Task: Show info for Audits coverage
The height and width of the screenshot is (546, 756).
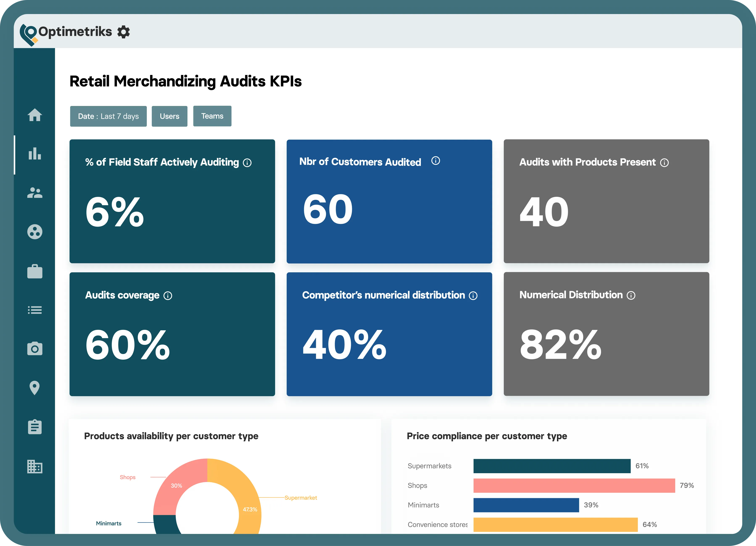Action: click(x=168, y=296)
